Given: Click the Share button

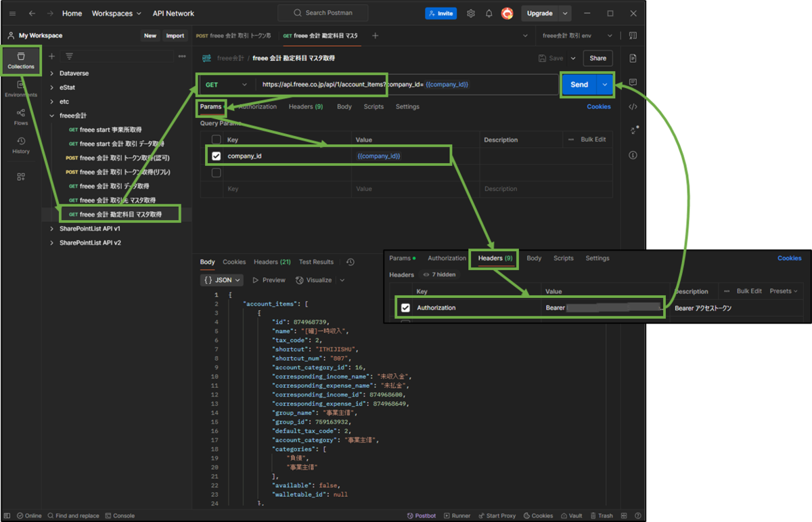Looking at the screenshot, I should (x=598, y=58).
